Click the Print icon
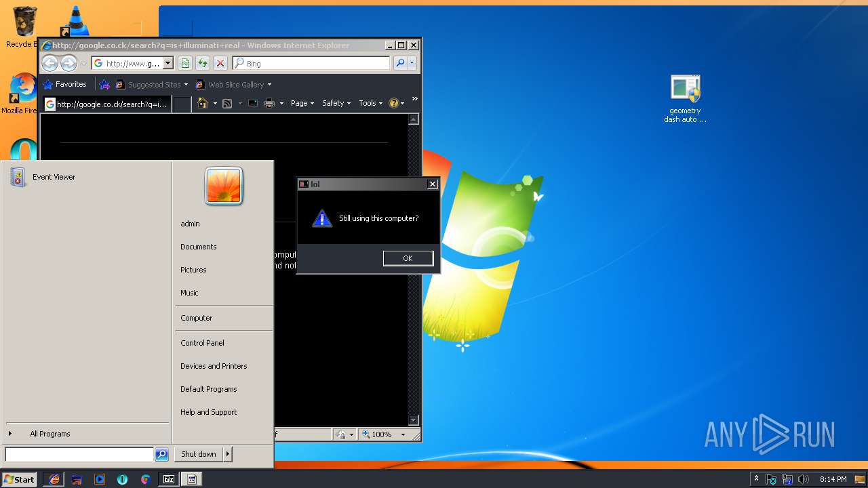 pyautogui.click(x=269, y=103)
